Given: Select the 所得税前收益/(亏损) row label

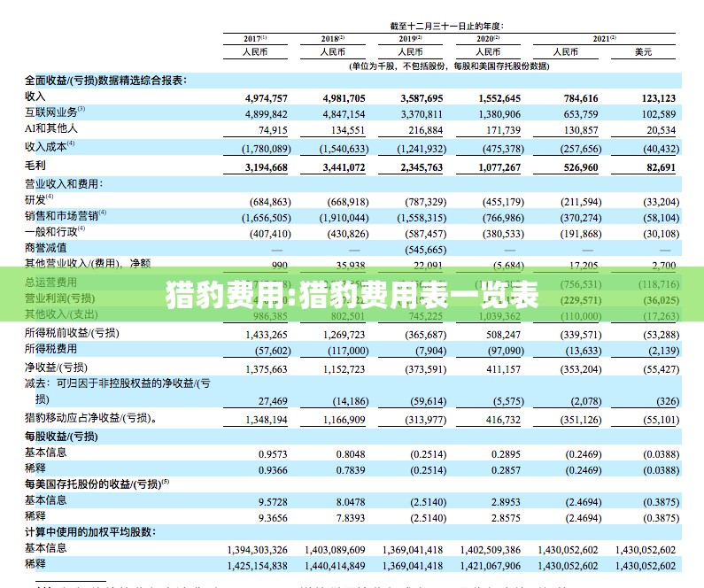Looking at the screenshot, I should (72, 333).
